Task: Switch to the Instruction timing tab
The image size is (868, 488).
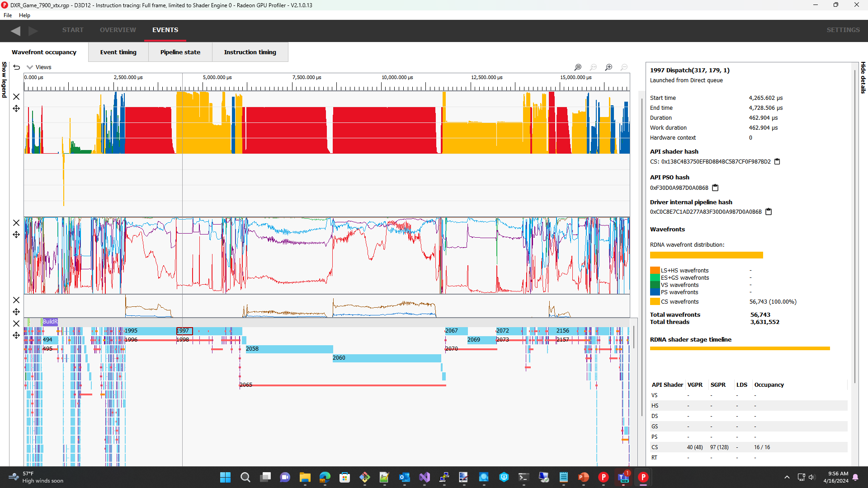Action: click(x=250, y=52)
